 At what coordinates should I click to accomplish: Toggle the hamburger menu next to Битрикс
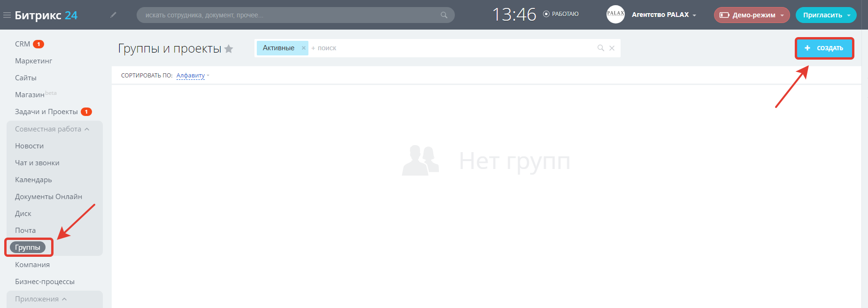pos(7,15)
